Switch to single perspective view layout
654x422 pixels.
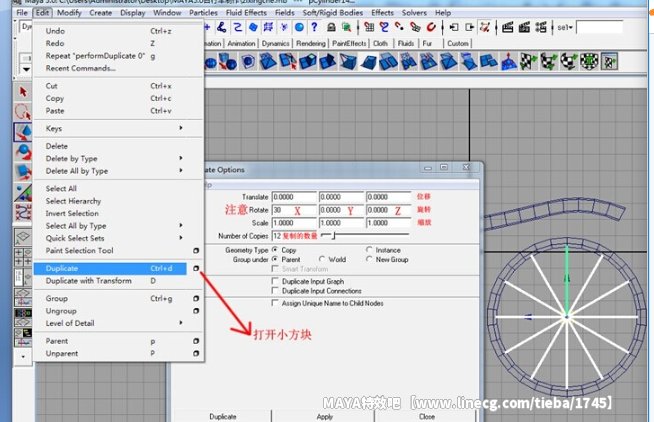[x=23, y=237]
